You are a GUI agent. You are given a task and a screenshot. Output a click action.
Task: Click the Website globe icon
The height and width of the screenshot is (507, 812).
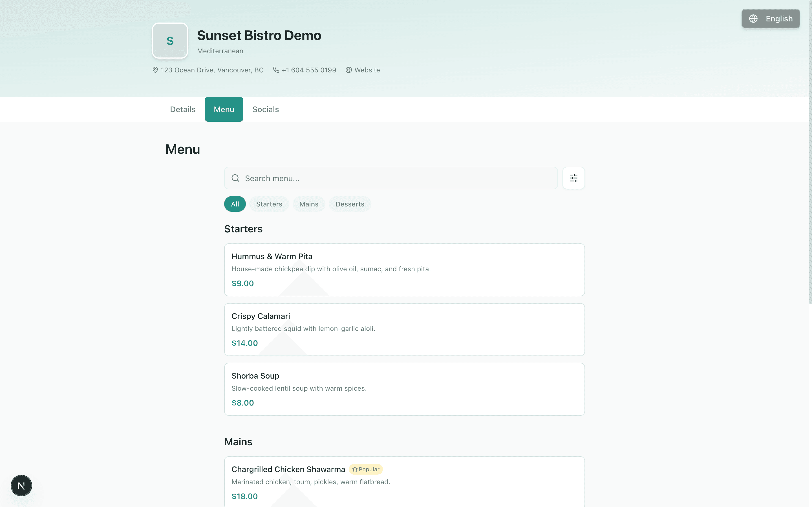(348, 70)
